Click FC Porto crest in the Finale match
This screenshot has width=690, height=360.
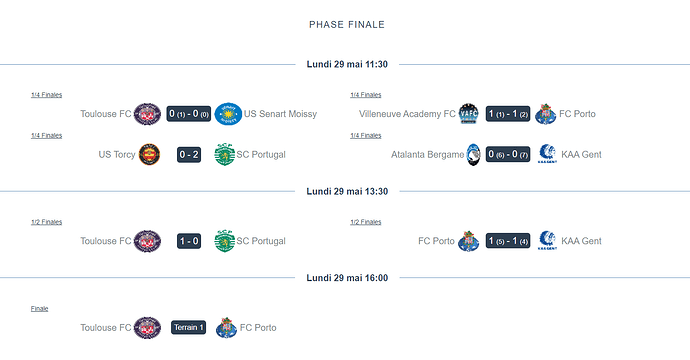coord(226,327)
